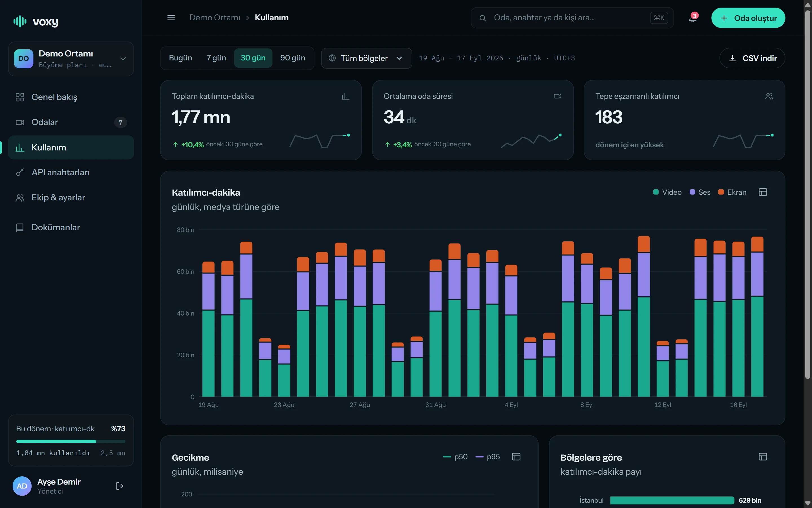Select the Bugün time range
This screenshot has height=508, width=812.
(180, 58)
